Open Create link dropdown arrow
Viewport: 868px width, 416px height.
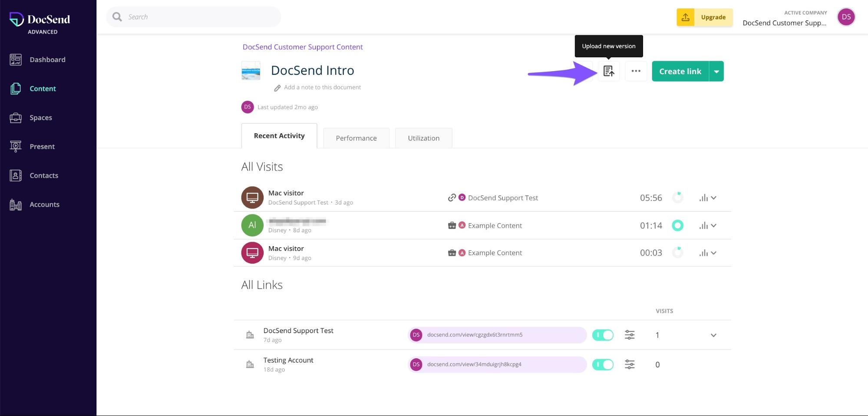[716, 71]
